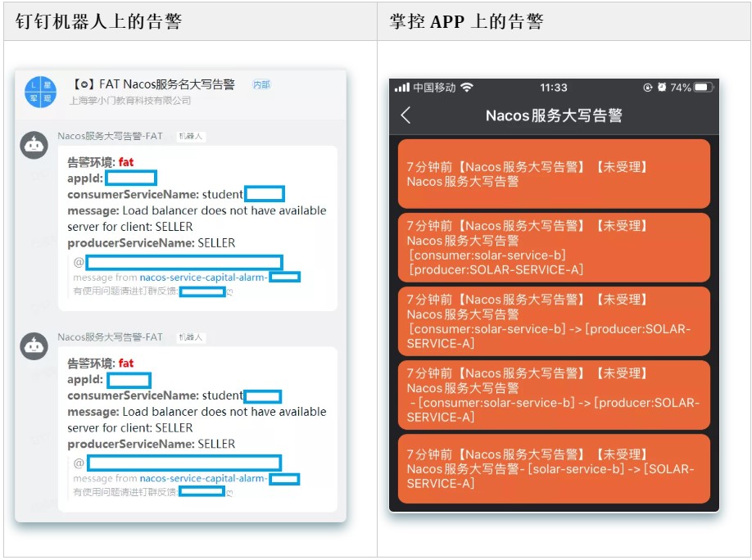
Task: Open the blue group avatar in DingTalk chat
Action: [x=40, y=92]
